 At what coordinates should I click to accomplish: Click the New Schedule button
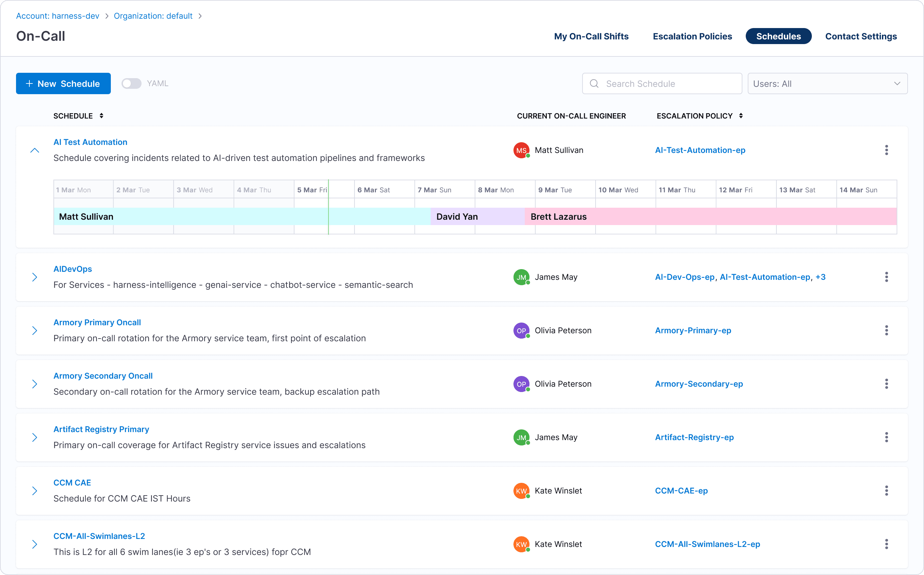point(63,84)
